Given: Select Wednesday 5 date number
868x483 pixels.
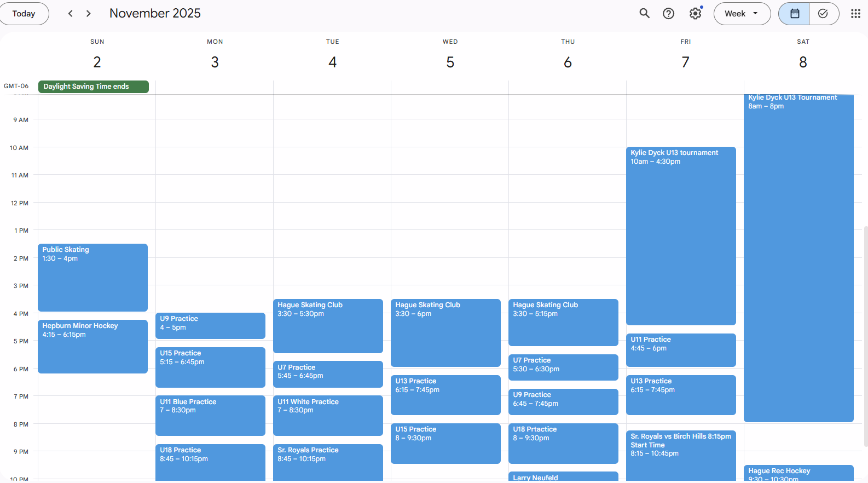Looking at the screenshot, I should [x=450, y=62].
